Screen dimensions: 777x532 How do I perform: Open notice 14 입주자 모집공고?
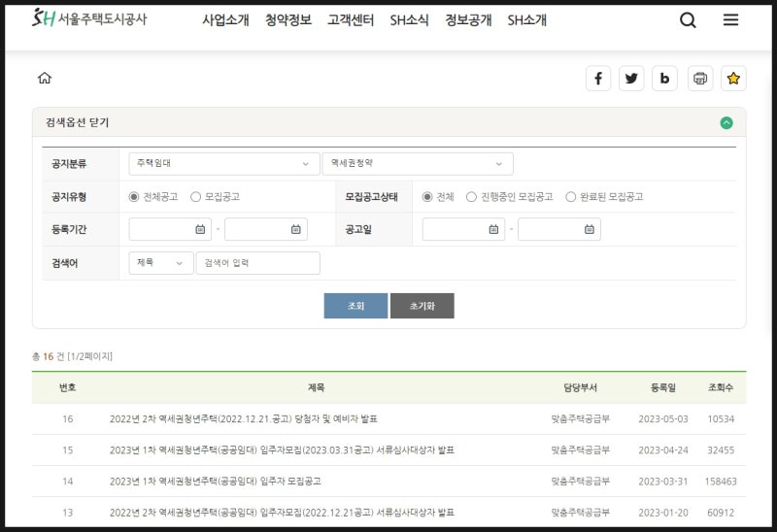[215, 482]
